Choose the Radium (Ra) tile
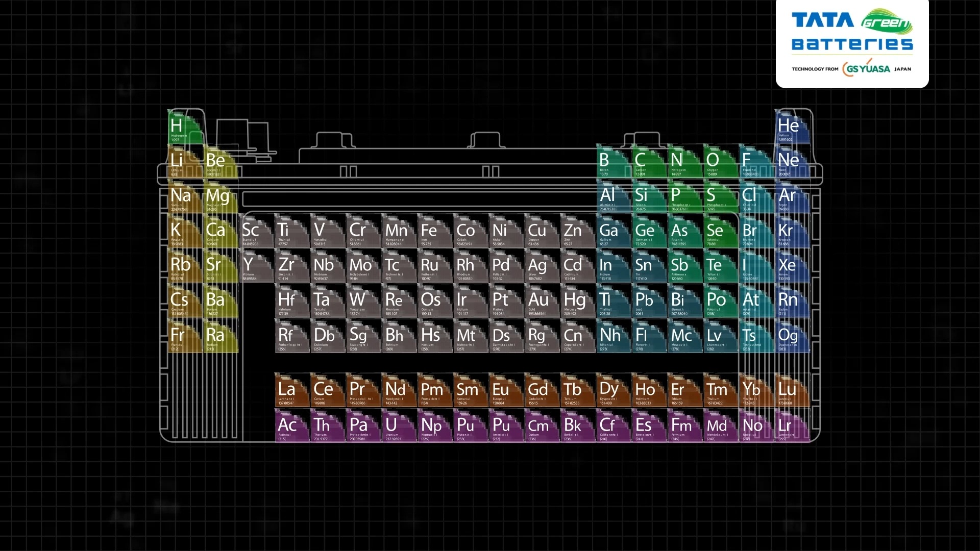The height and width of the screenshot is (551, 980). (221, 336)
